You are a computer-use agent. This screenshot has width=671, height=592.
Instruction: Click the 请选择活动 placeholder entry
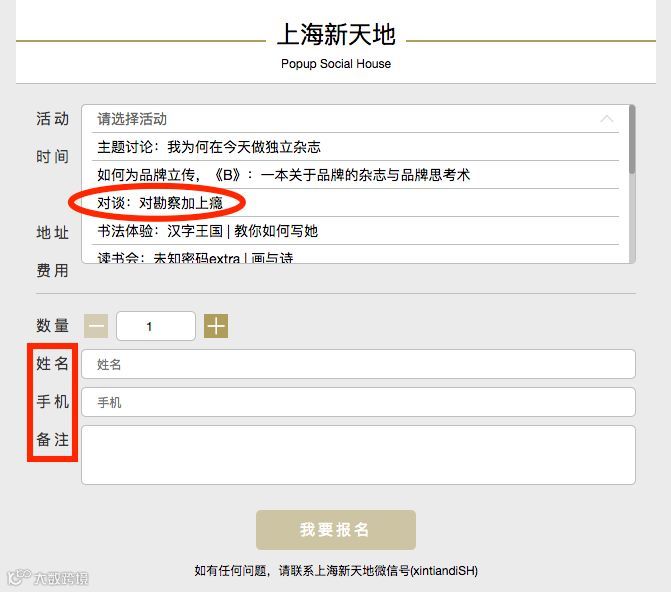coord(355,119)
